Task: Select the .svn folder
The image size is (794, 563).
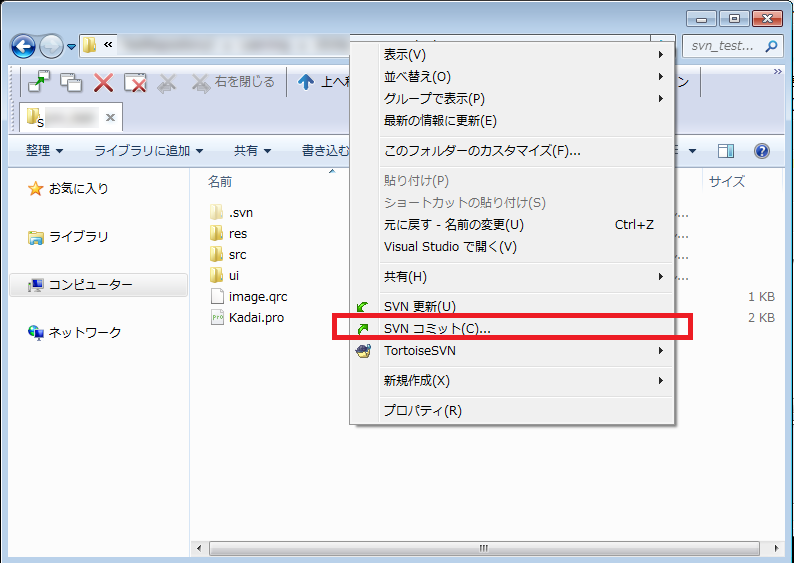Action: (x=231, y=213)
